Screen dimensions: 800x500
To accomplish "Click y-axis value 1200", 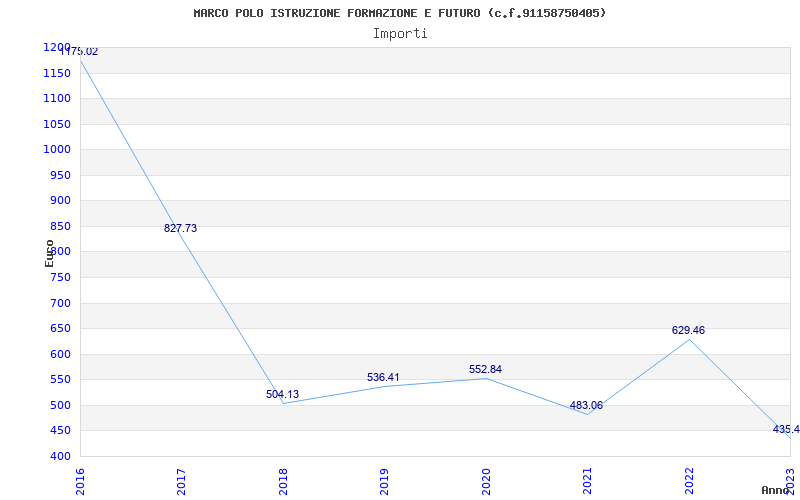I will point(57,47).
